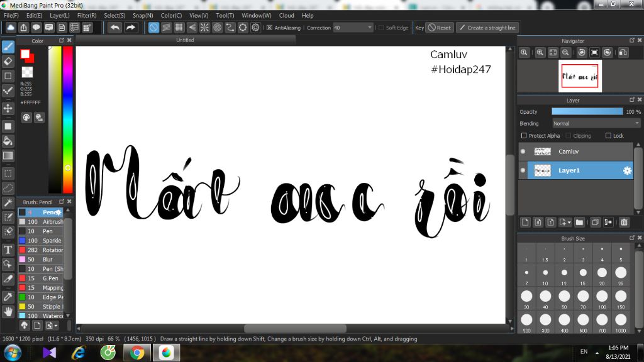Enable parallel lines snap
This screenshot has width=644, height=362.
point(166,28)
